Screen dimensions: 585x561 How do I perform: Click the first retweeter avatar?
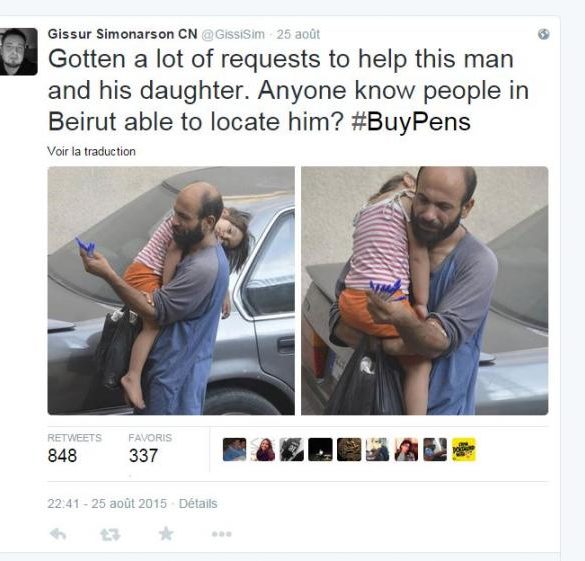[235, 449]
